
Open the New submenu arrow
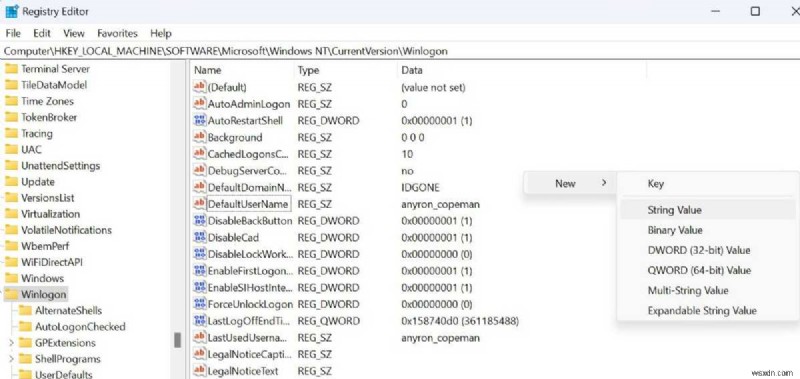click(x=604, y=183)
